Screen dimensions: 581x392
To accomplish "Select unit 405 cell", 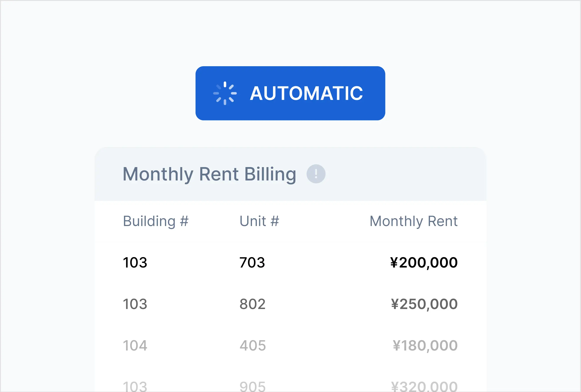I will 253,345.
